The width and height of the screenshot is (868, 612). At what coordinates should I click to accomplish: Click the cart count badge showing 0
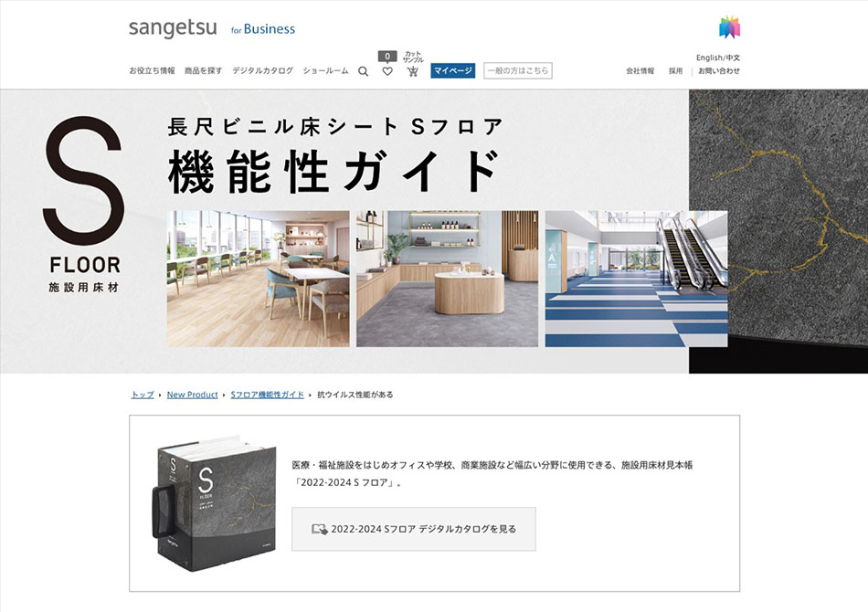(387, 56)
